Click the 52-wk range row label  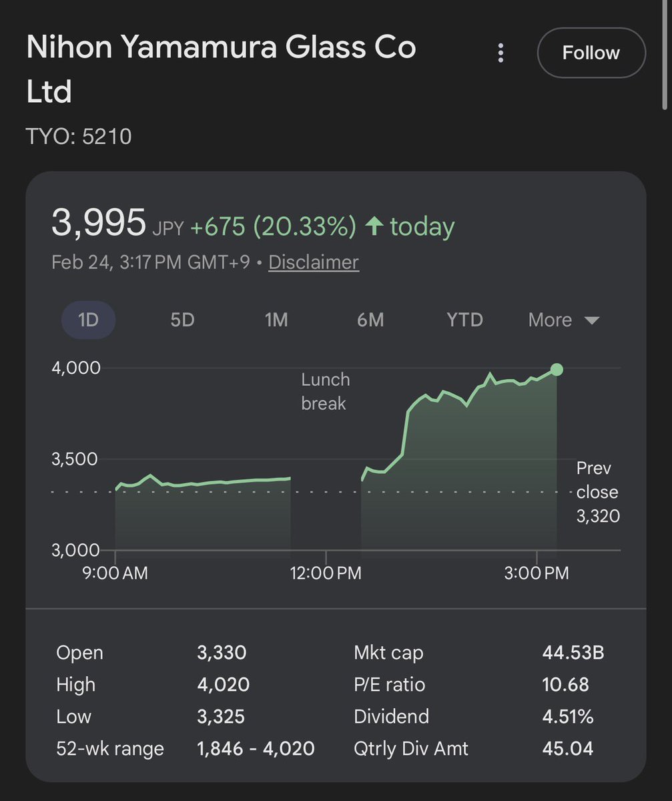click(x=110, y=748)
